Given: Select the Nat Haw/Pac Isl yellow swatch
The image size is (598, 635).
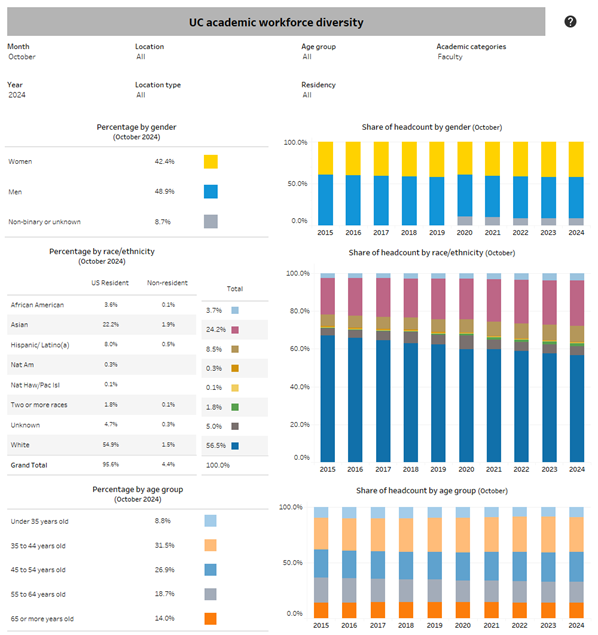Looking at the screenshot, I should click(x=235, y=388).
